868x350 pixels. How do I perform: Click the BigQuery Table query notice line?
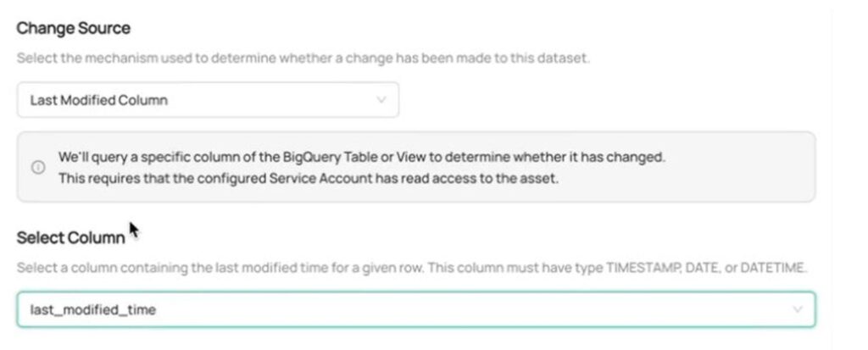(x=361, y=158)
